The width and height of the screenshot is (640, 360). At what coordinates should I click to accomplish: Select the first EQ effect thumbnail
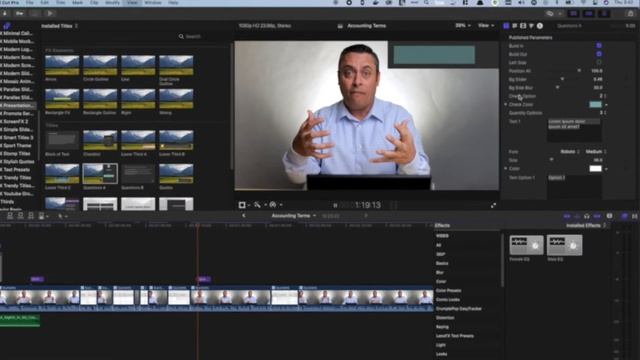point(527,245)
